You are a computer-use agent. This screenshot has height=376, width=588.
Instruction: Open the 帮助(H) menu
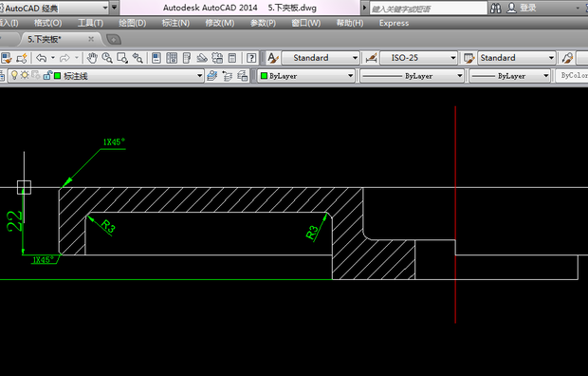point(350,23)
